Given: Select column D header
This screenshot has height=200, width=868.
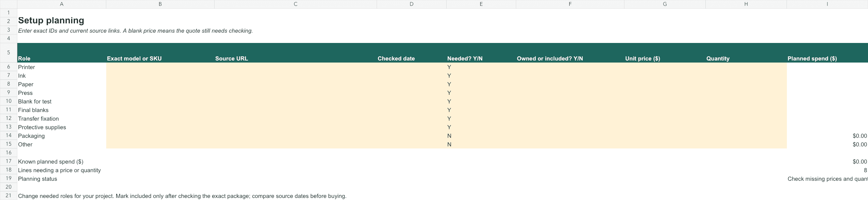Looking at the screenshot, I should 411,4.
